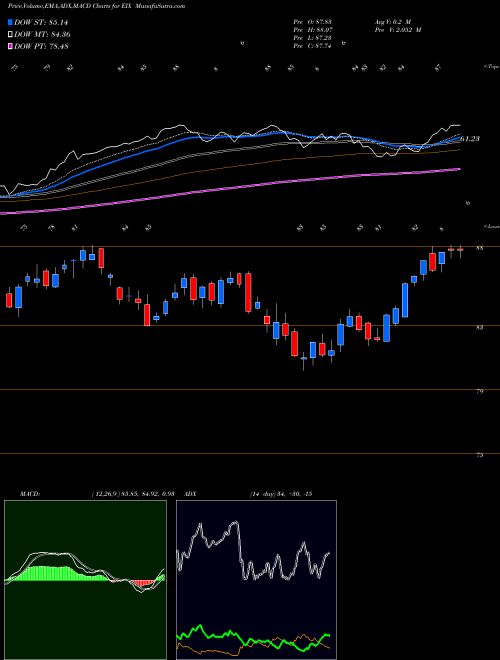Click the '<Tops' label at right edge
This screenshot has height=660, width=500.
pyautogui.click(x=491, y=67)
